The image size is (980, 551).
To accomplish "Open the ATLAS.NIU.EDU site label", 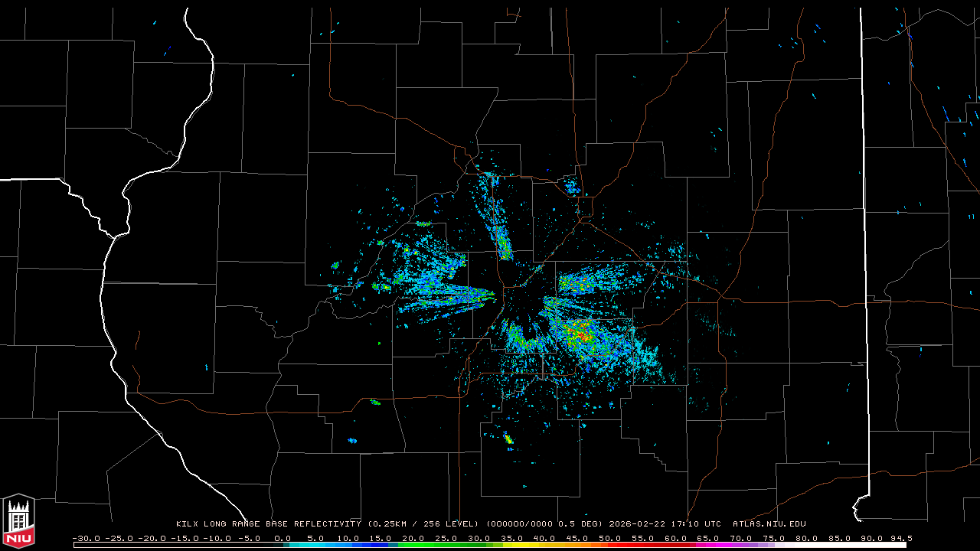I will pyautogui.click(x=769, y=524).
